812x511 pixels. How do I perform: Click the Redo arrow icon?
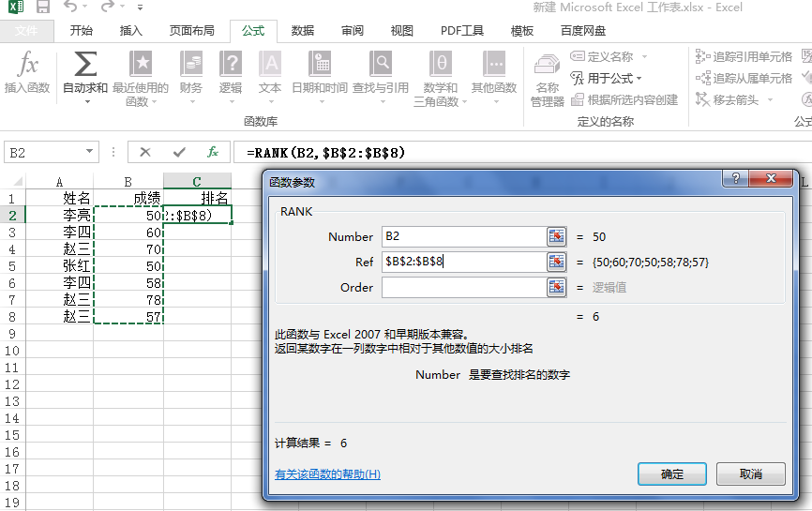(108, 7)
